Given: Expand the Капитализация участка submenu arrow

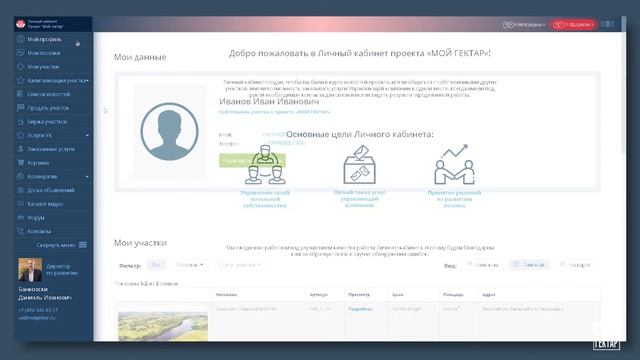Looking at the screenshot, I should point(87,80).
